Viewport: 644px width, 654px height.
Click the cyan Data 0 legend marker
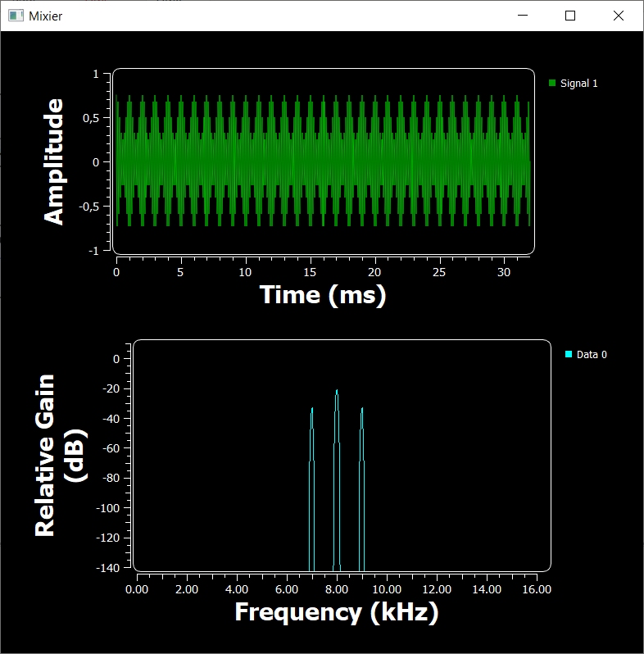tap(569, 354)
